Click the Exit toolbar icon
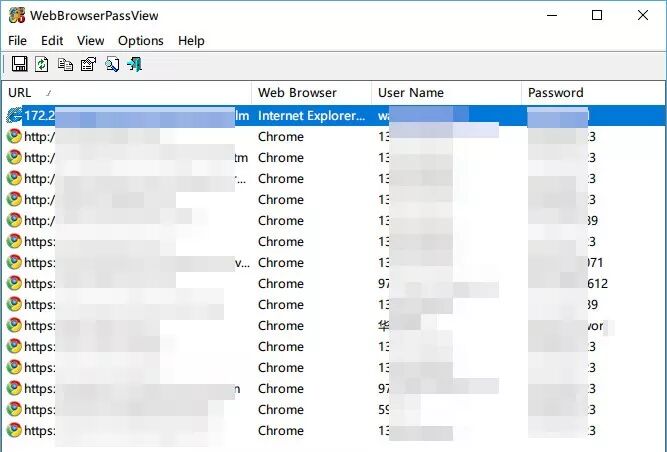The height and width of the screenshot is (452, 667). point(134,64)
